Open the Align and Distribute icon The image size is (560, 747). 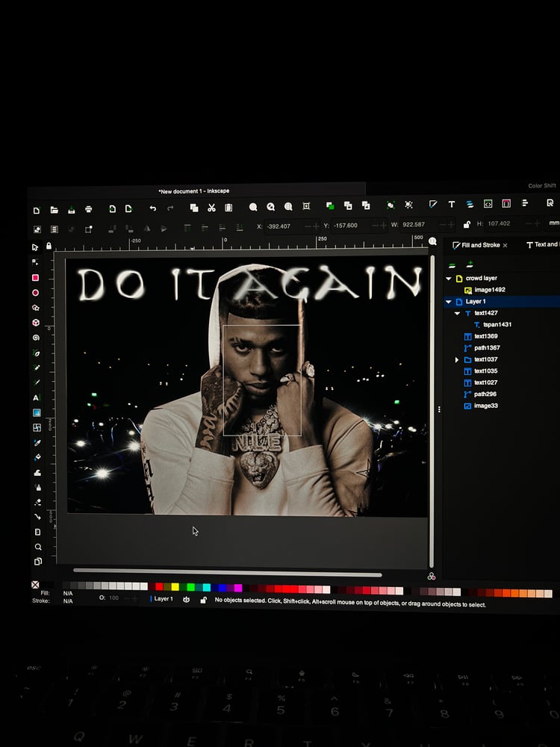(x=525, y=203)
